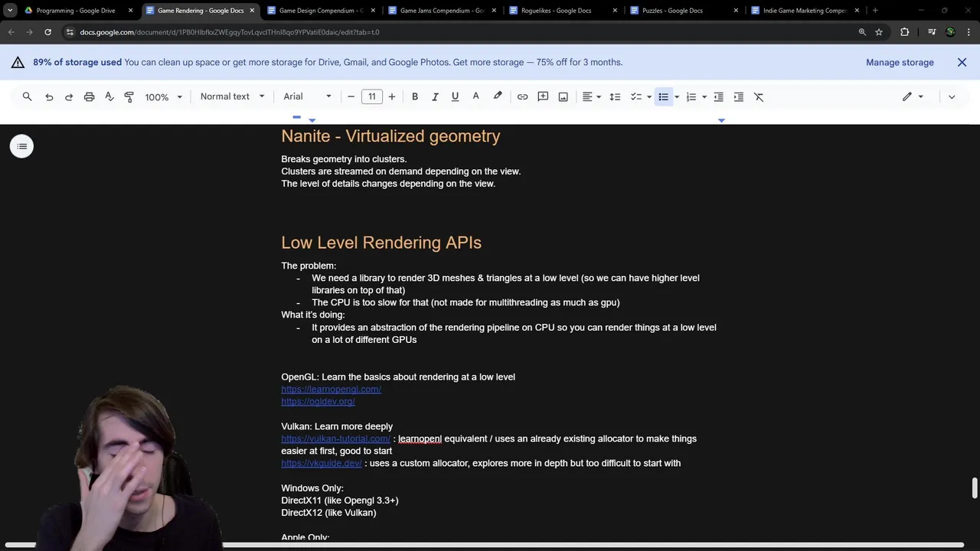This screenshot has width=980, height=551.
Task: Open the vkguide.dev link
Action: pyautogui.click(x=321, y=464)
